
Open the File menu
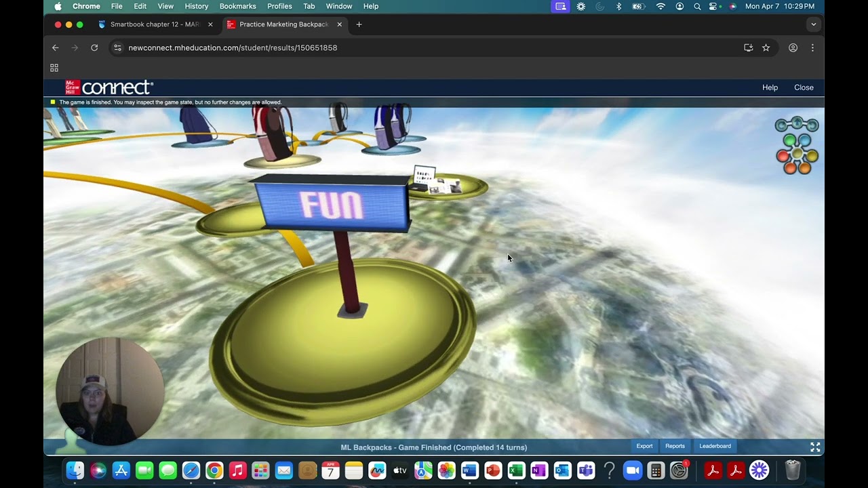pos(117,6)
